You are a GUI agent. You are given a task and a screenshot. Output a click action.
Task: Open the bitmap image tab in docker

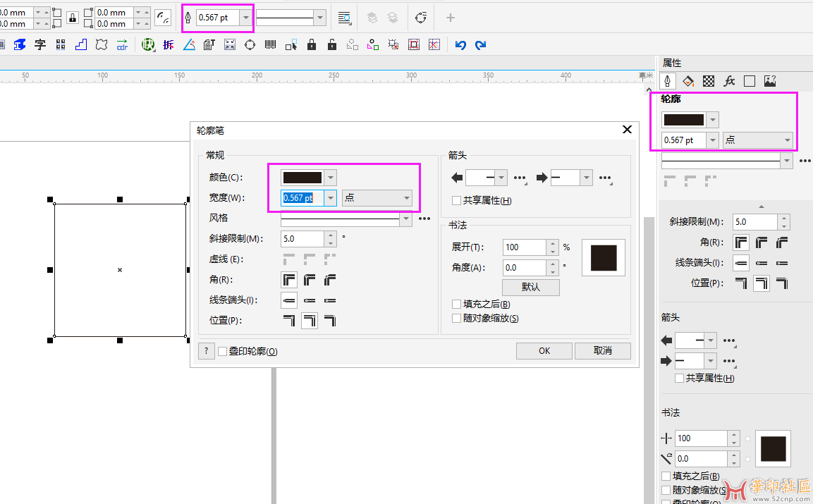pos(770,81)
